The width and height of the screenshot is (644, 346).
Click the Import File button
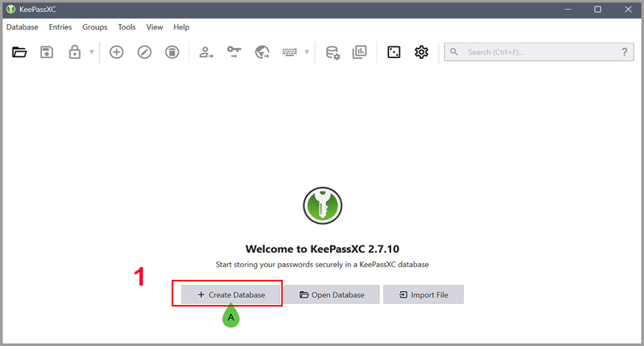(423, 295)
